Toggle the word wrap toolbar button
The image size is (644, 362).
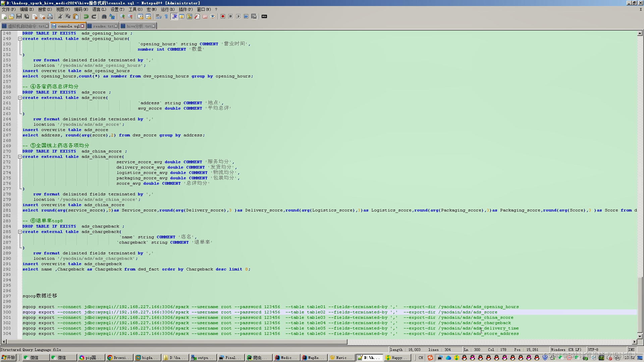[x=158, y=16]
